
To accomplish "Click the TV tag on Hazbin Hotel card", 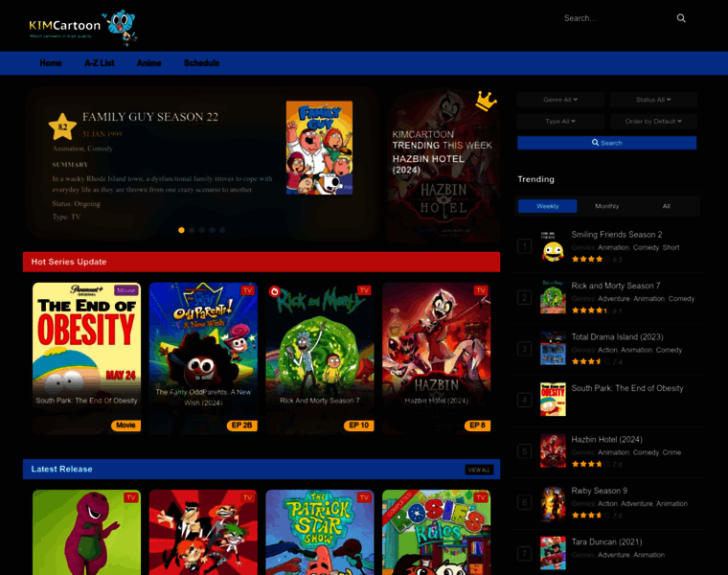I will (481, 290).
